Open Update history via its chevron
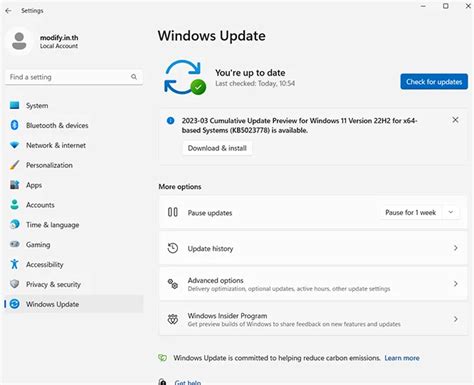Screen dimensions: 474x385 coord(456,248)
